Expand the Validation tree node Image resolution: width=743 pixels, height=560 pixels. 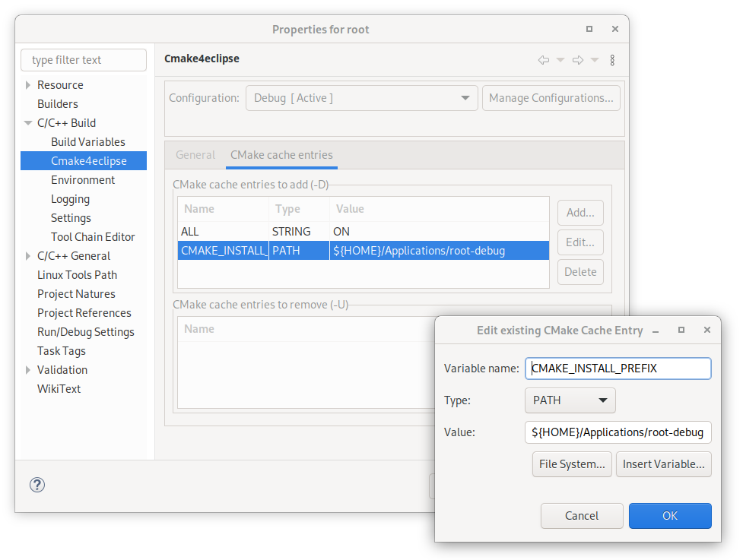(28, 370)
